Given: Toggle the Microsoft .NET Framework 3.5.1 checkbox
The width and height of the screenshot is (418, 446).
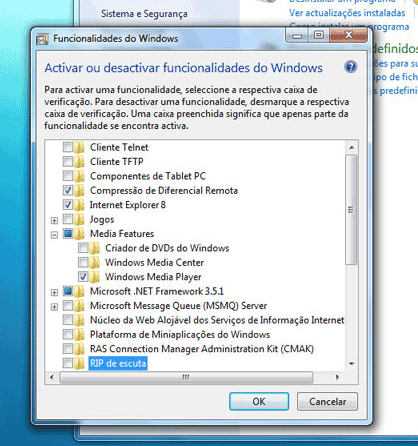Looking at the screenshot, I should 68,291.
